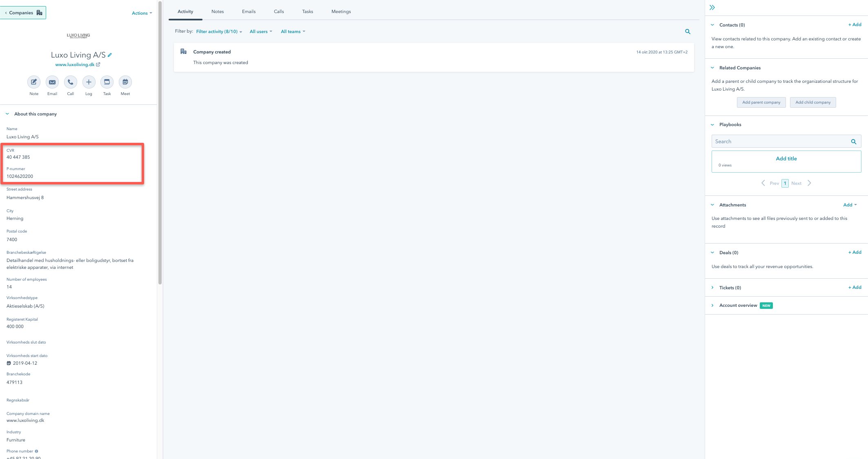Switch to the Notes tab
Screen dimensions: 868x459
(218, 11)
